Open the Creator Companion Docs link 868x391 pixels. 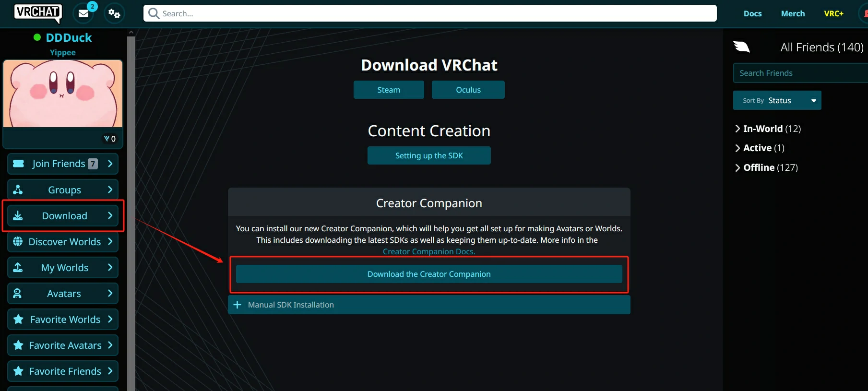point(429,251)
